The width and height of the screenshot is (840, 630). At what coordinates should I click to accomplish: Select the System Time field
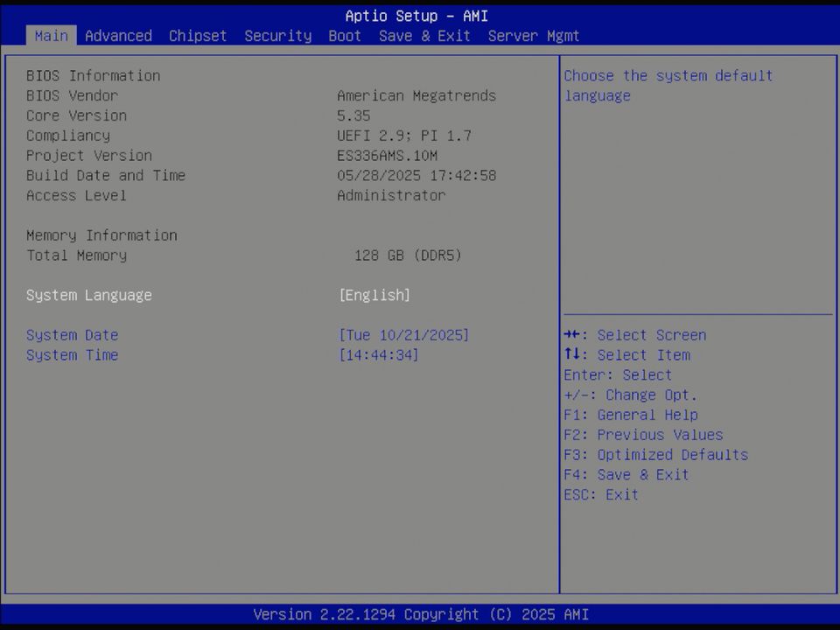point(73,354)
